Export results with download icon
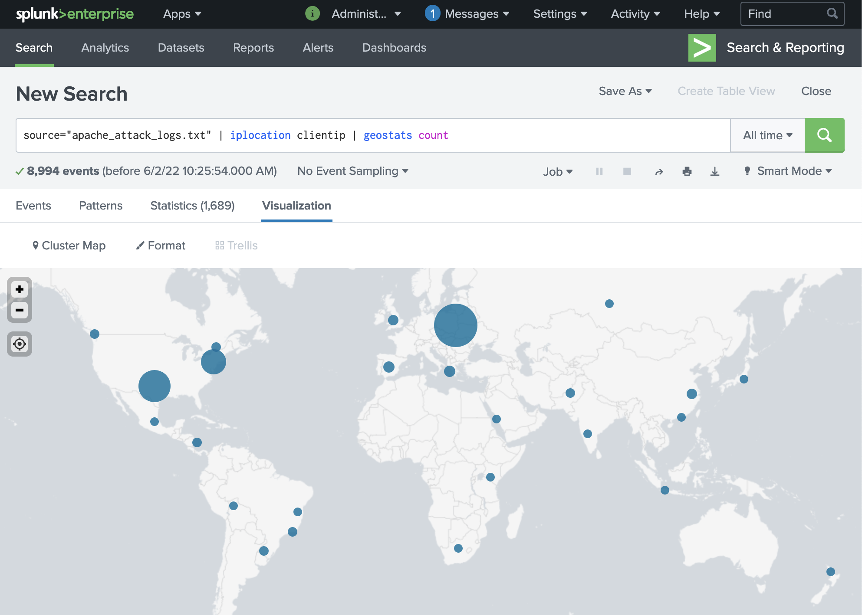The width and height of the screenshot is (862, 616). pyautogui.click(x=714, y=171)
